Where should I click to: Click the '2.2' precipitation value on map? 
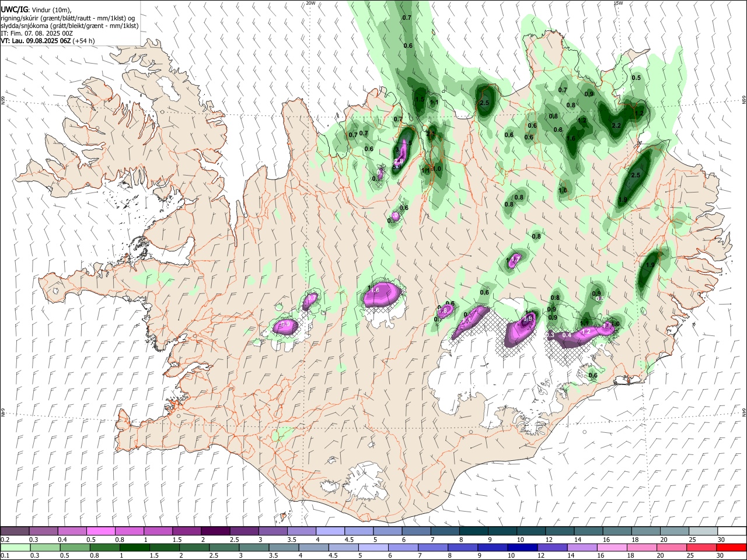point(616,125)
